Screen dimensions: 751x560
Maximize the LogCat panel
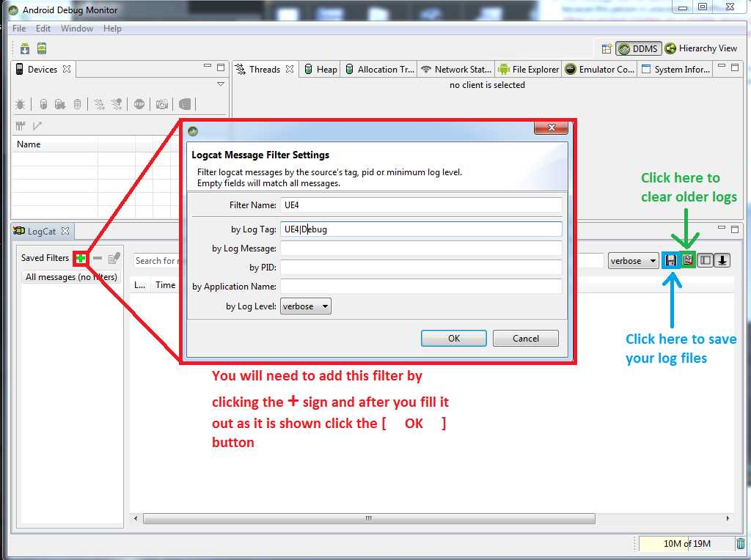click(x=735, y=229)
